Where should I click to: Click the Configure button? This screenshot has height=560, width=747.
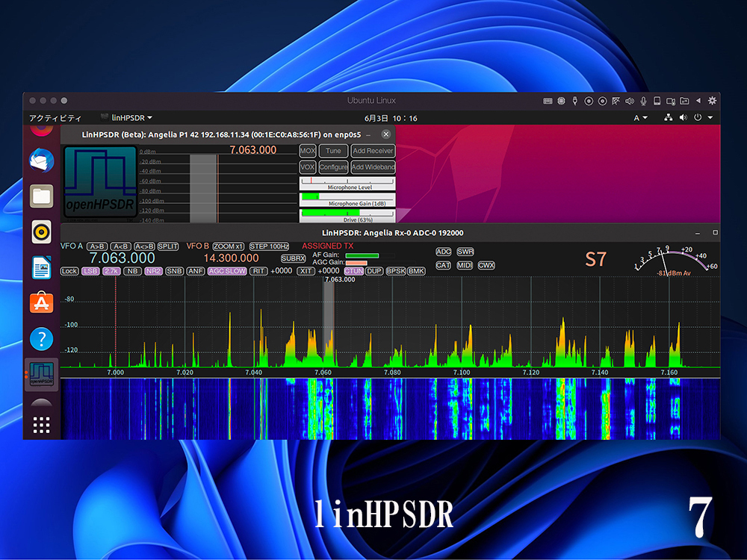(333, 167)
